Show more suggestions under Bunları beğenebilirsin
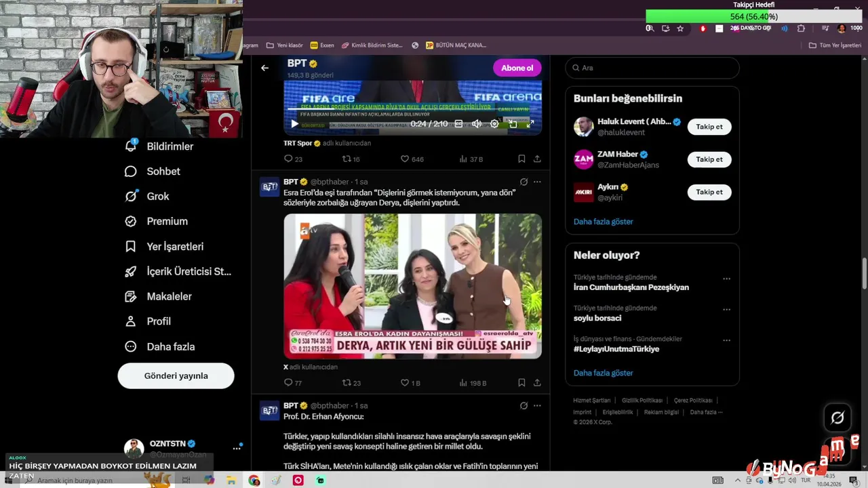868x488 pixels. (x=603, y=222)
